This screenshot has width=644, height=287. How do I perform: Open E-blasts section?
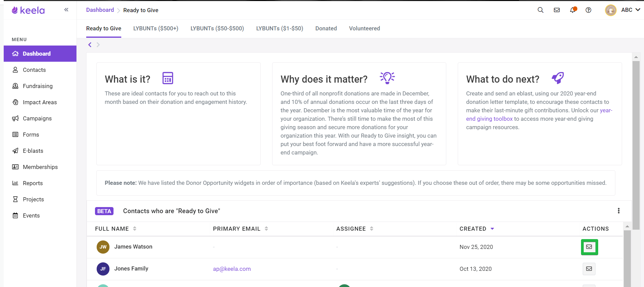tap(40, 151)
